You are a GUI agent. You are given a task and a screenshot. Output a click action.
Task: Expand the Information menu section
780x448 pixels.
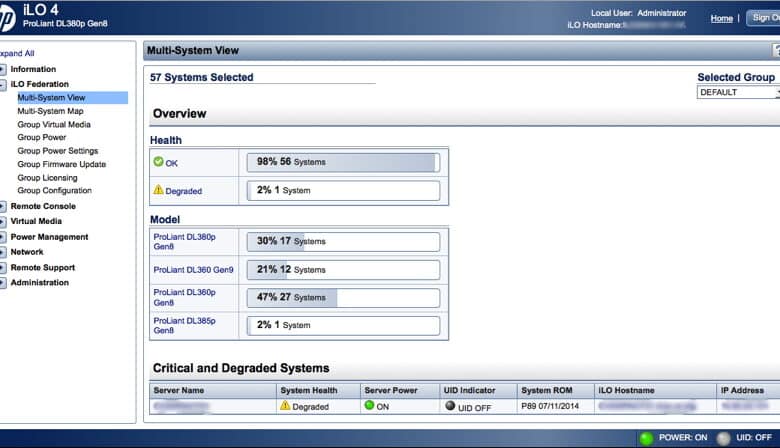[2, 69]
